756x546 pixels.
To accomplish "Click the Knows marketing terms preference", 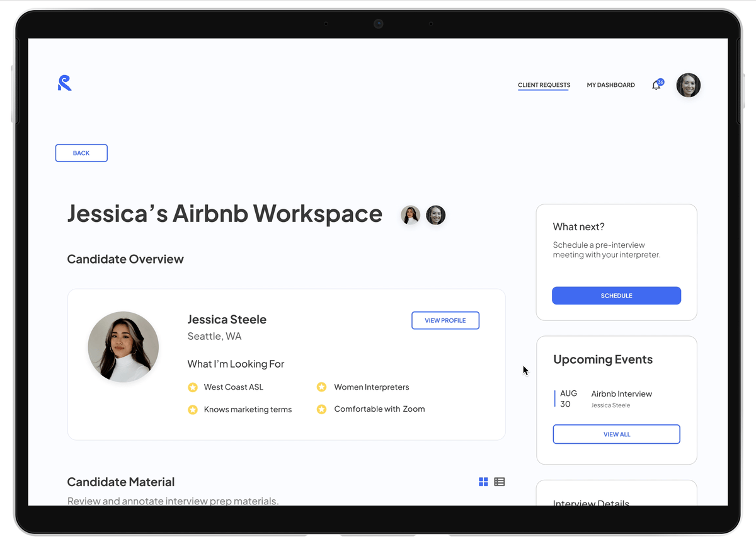I will [x=248, y=410].
